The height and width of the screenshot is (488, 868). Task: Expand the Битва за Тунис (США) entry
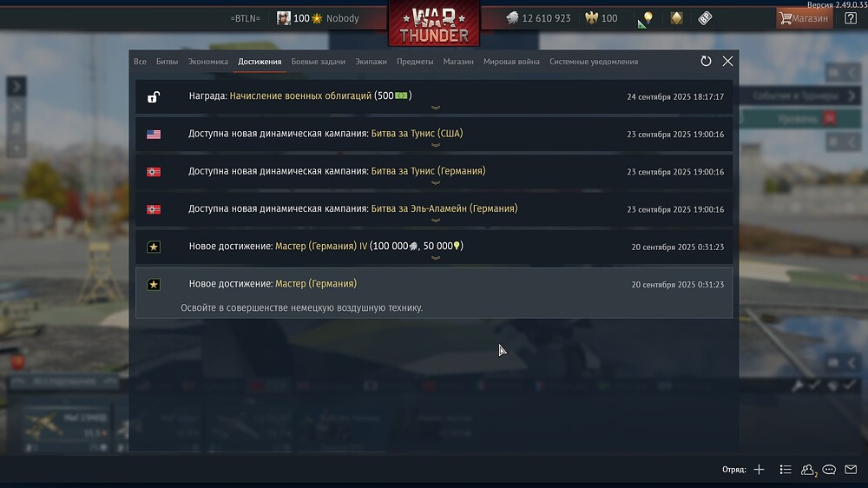click(434, 135)
